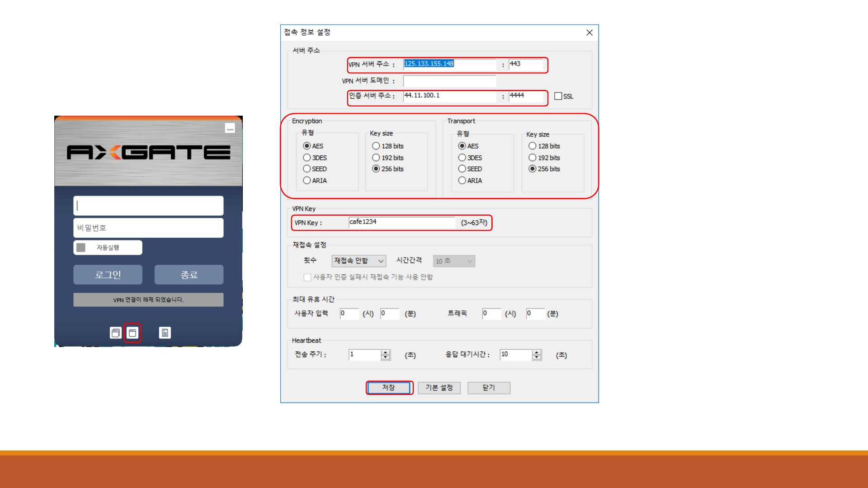
Task: Click heartbeat interval spinner up arrow
Action: pyautogui.click(x=385, y=352)
